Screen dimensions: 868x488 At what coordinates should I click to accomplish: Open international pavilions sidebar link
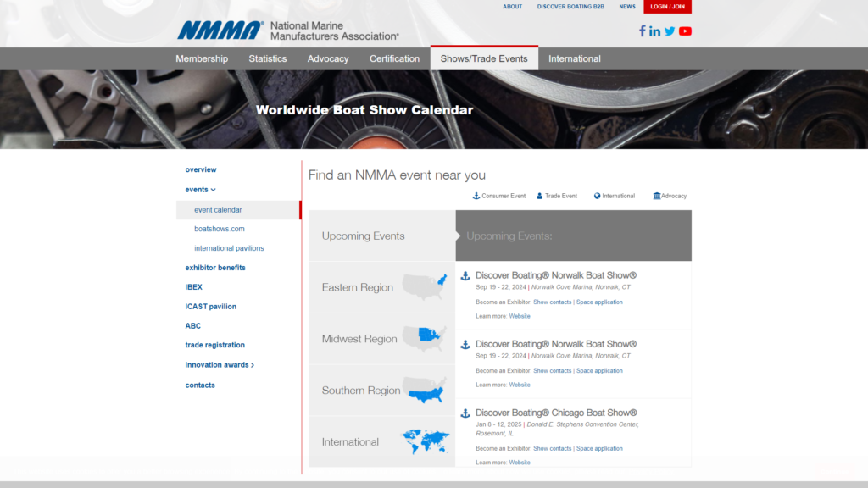229,248
